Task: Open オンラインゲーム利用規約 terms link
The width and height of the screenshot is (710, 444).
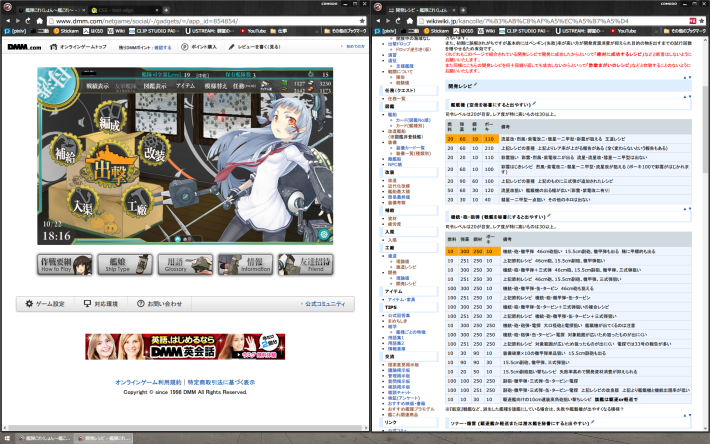Action: coord(148,382)
